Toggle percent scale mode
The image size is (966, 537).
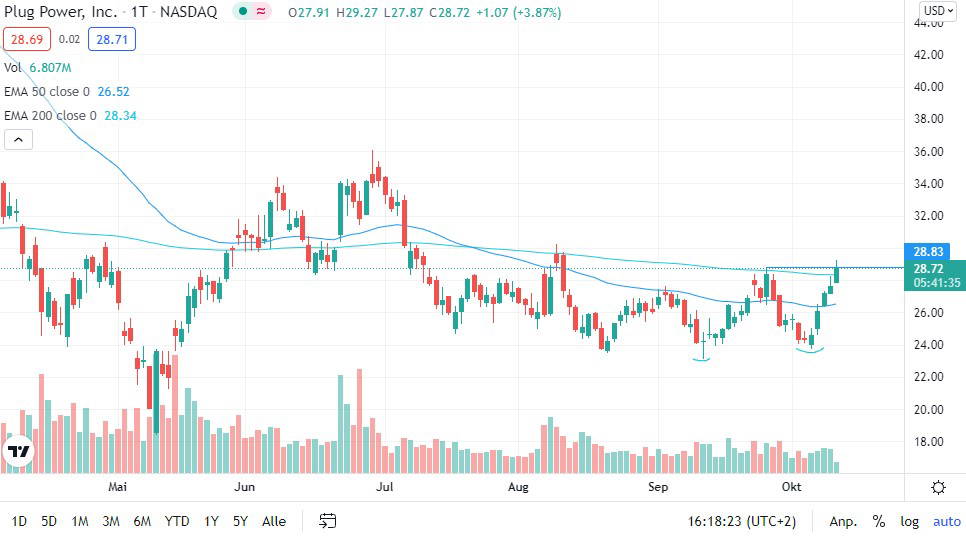pos(879,521)
